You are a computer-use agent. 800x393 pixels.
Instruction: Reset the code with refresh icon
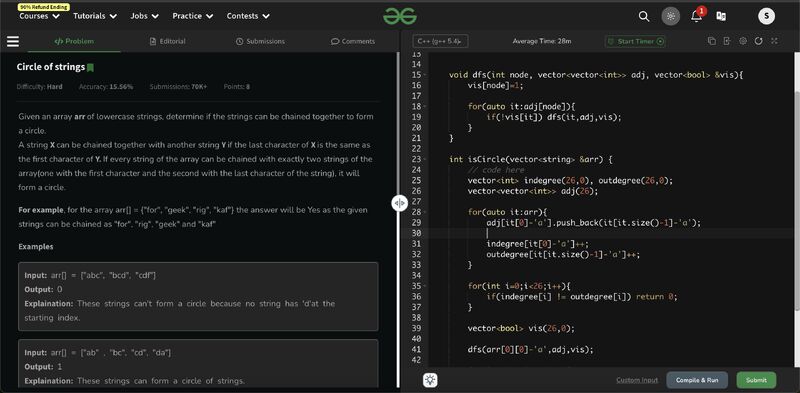(759, 41)
